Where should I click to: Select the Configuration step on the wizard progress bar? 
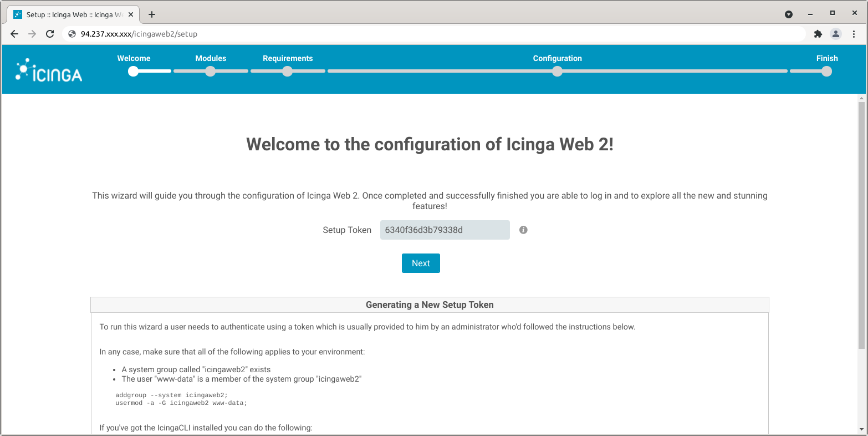557,71
